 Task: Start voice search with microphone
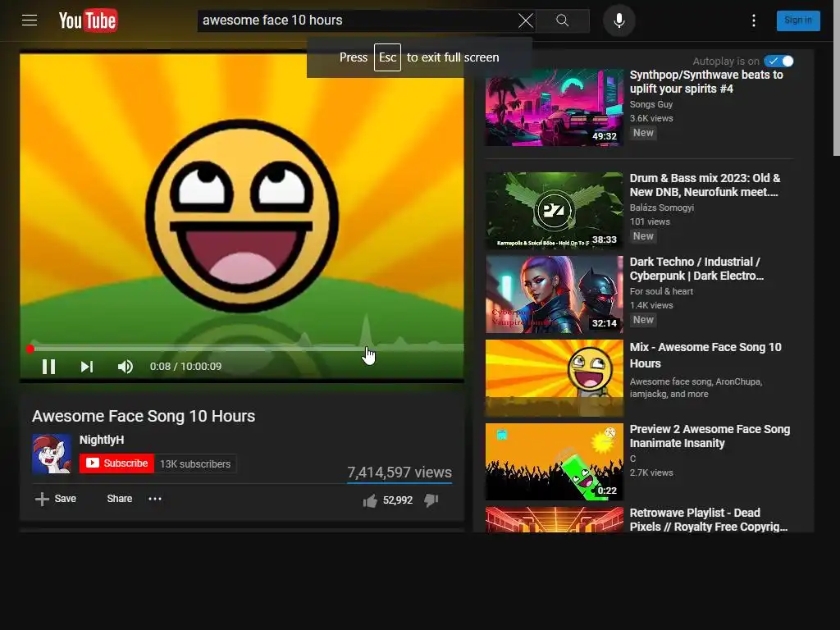[619, 21]
